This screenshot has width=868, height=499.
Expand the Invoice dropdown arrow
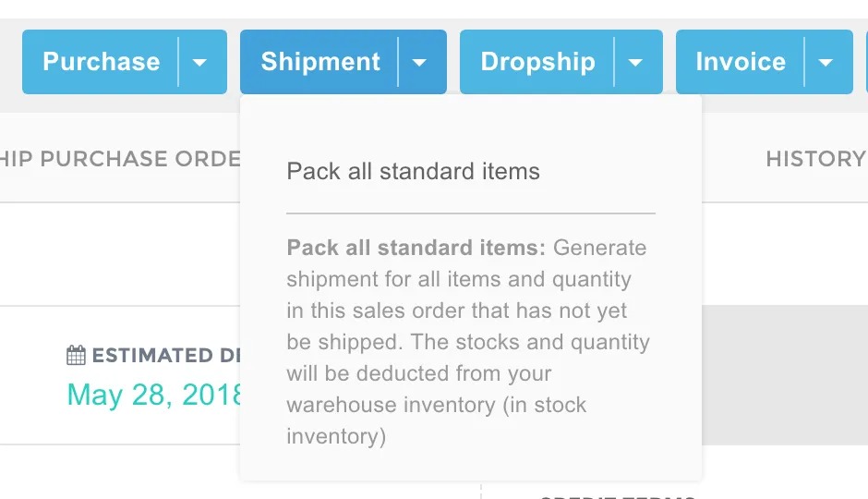tap(826, 63)
